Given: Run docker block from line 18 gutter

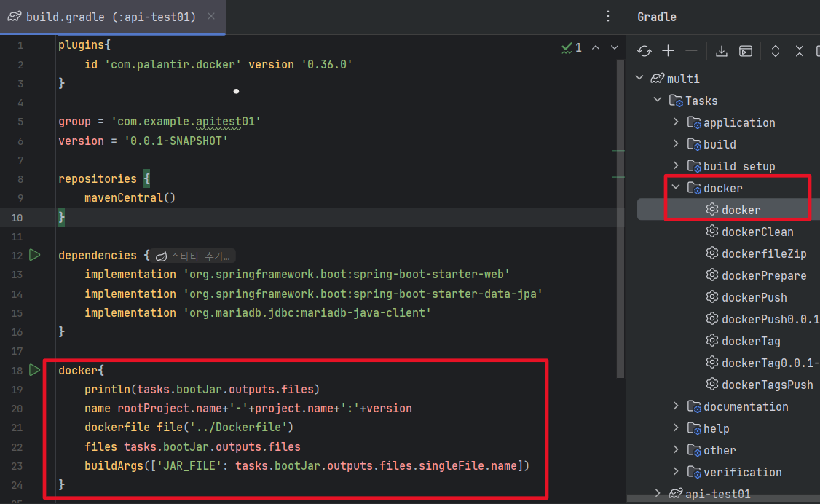Looking at the screenshot, I should 34,370.
